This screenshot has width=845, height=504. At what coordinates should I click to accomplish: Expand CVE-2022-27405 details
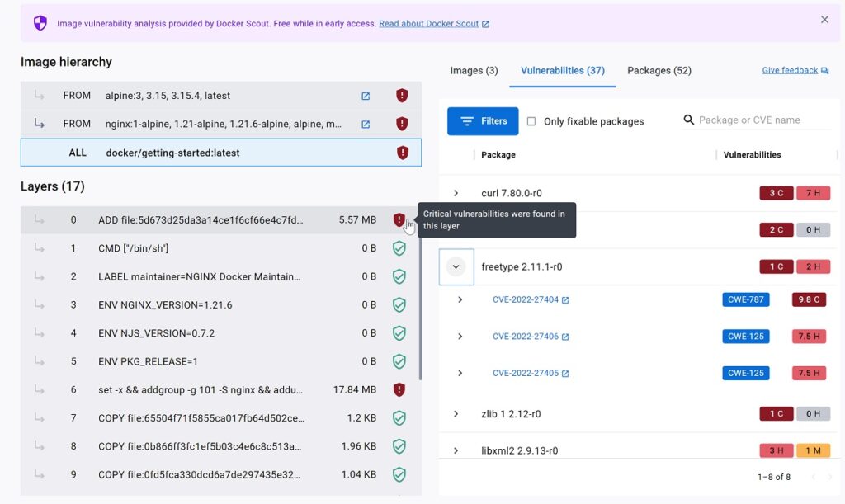[460, 373]
